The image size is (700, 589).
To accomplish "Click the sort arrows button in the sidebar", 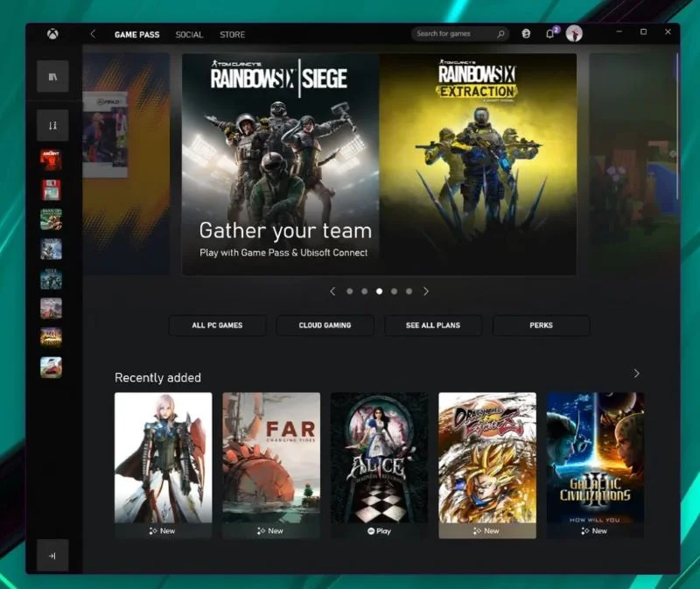I will (x=52, y=125).
